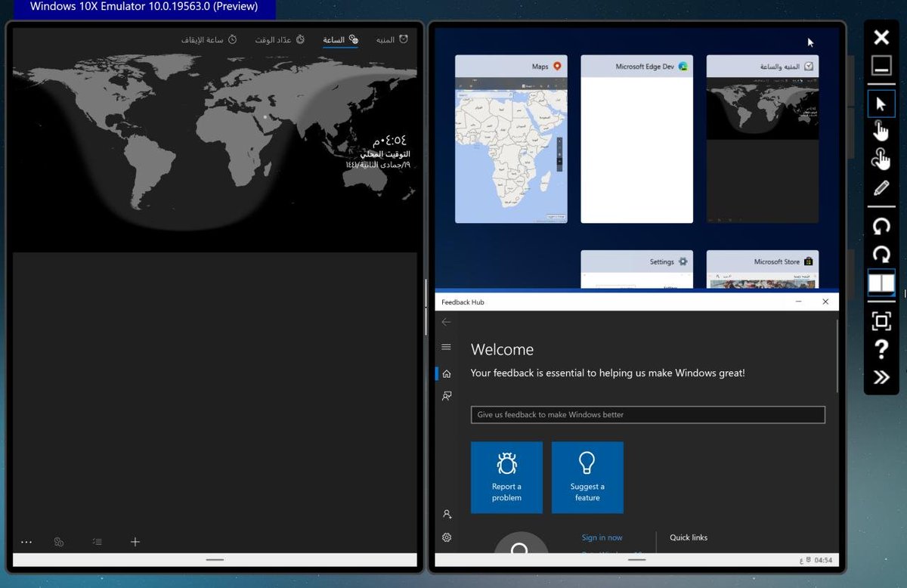Click the right screen taskbar handle
907x588 pixels.
coord(636,560)
